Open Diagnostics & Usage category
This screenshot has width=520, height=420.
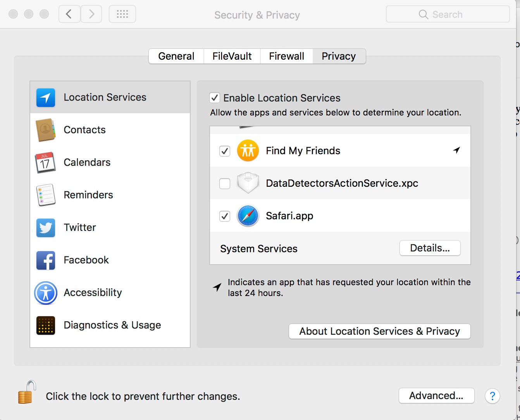(x=112, y=325)
